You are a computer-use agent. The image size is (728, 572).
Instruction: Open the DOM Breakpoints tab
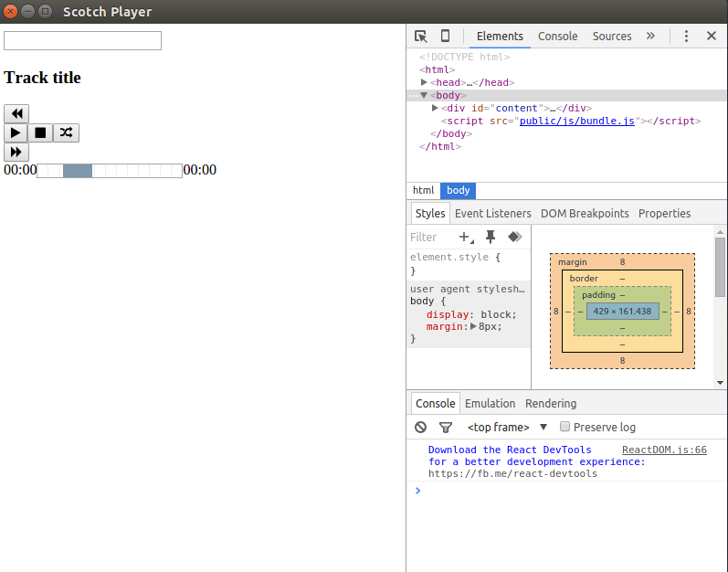(585, 213)
